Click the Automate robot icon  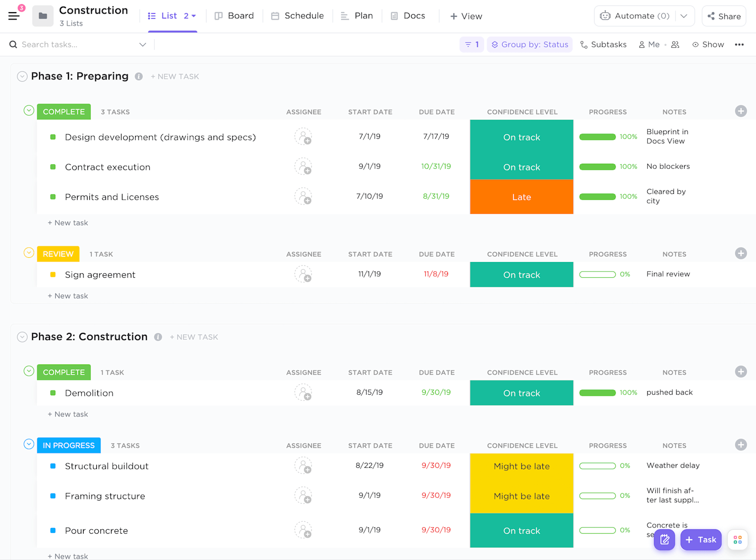[x=605, y=16]
